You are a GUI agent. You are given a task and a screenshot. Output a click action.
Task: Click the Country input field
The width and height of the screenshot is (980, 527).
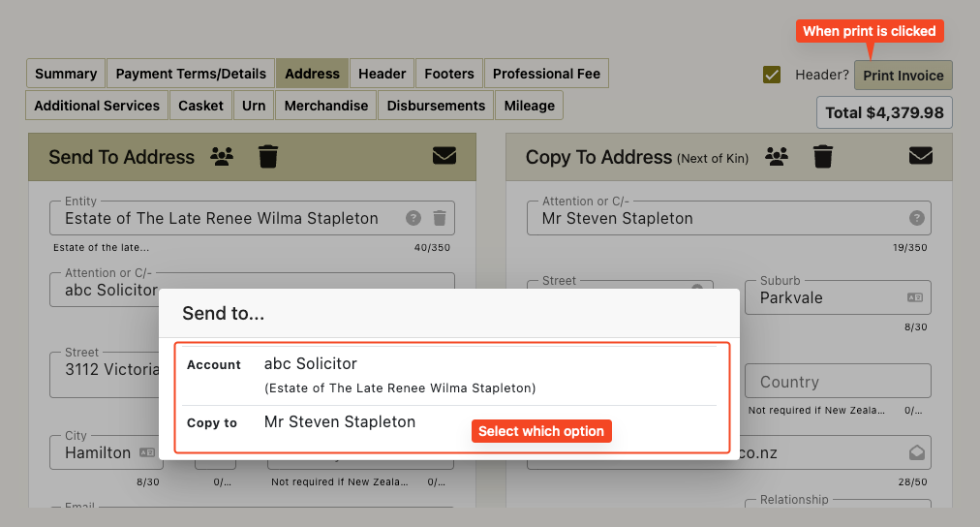click(x=838, y=382)
